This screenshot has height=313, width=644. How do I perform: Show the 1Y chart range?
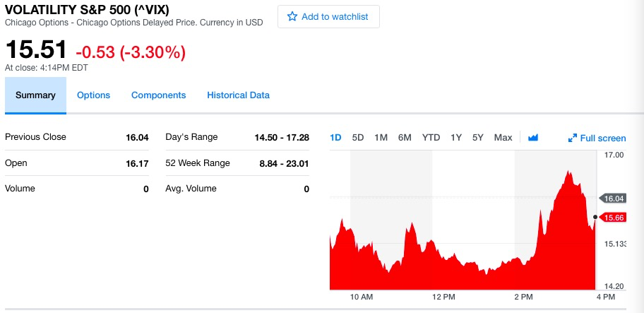[456, 138]
